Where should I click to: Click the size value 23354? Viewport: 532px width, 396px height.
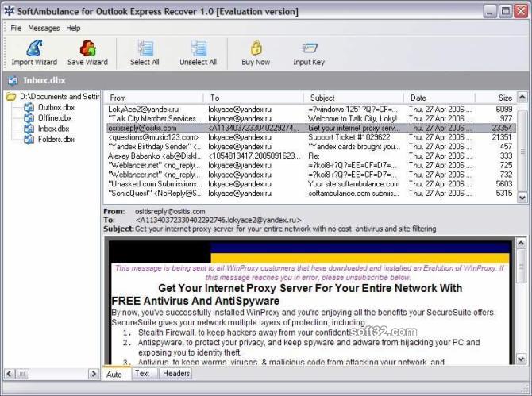[x=502, y=128]
